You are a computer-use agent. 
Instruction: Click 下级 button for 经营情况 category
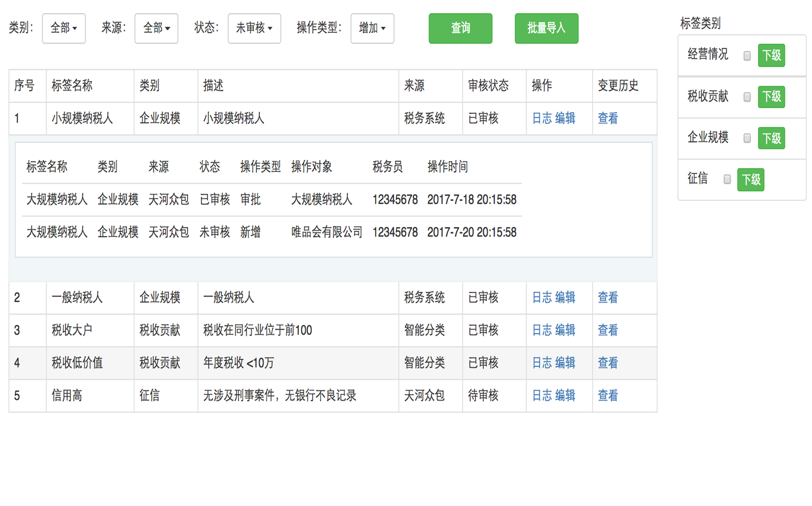[x=771, y=55]
